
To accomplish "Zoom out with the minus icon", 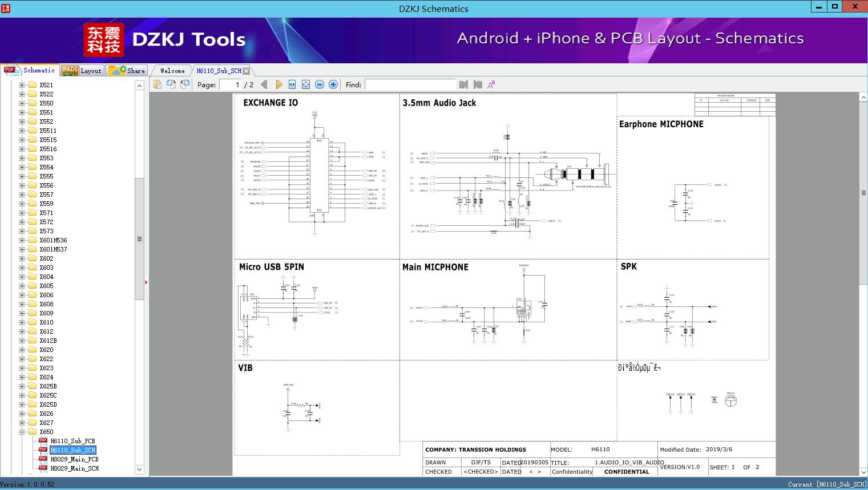I will [x=320, y=84].
